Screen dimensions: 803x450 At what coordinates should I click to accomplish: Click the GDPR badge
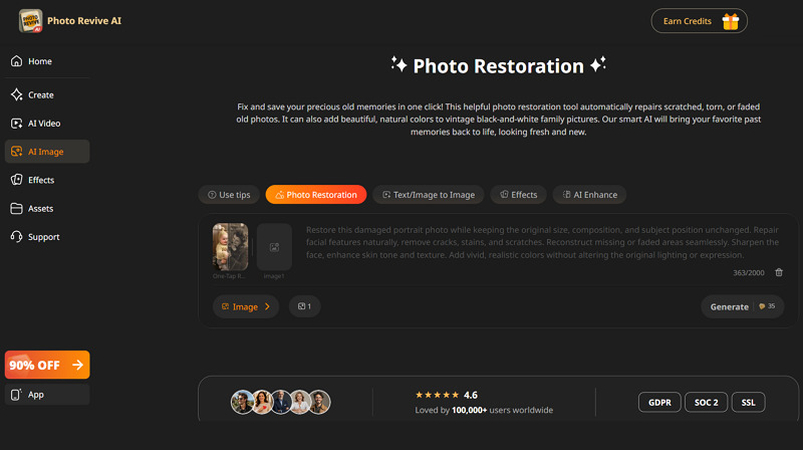660,402
